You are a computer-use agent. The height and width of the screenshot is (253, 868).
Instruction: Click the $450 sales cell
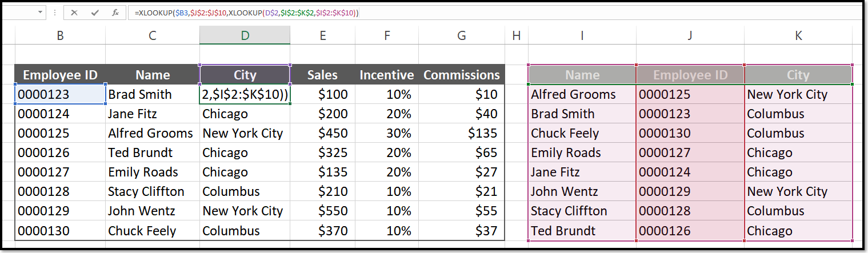[x=323, y=133]
